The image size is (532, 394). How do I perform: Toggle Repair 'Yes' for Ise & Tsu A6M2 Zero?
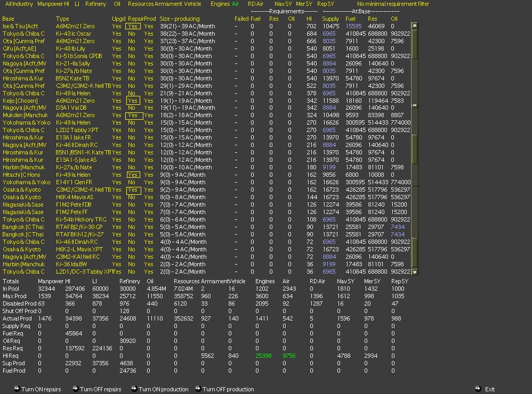click(133, 26)
